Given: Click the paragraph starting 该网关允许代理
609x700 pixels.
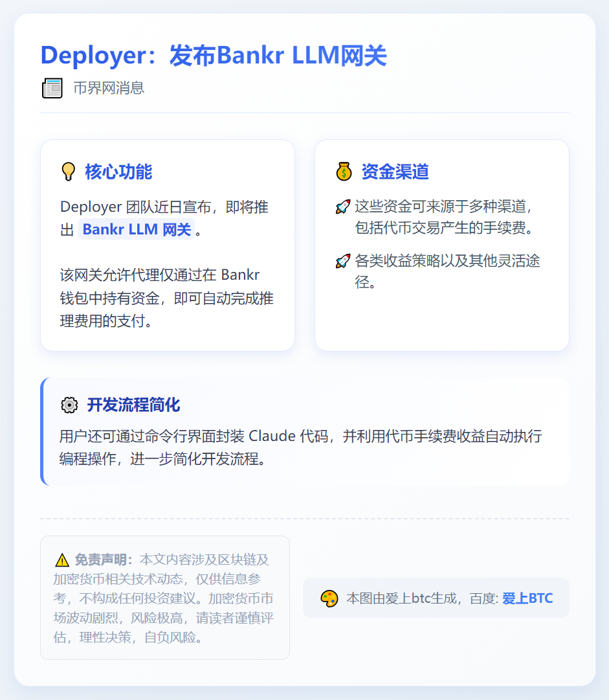Looking at the screenshot, I should (x=166, y=298).
